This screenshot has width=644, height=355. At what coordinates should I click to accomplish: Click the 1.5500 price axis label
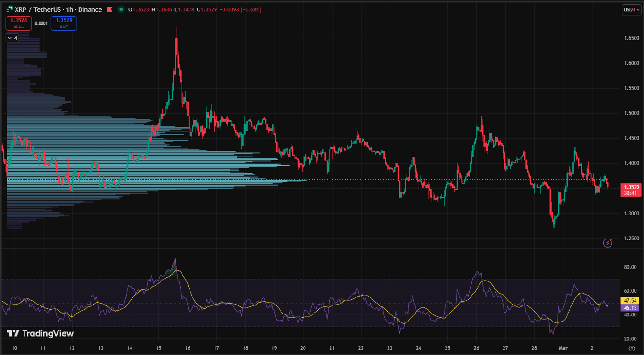coord(631,88)
